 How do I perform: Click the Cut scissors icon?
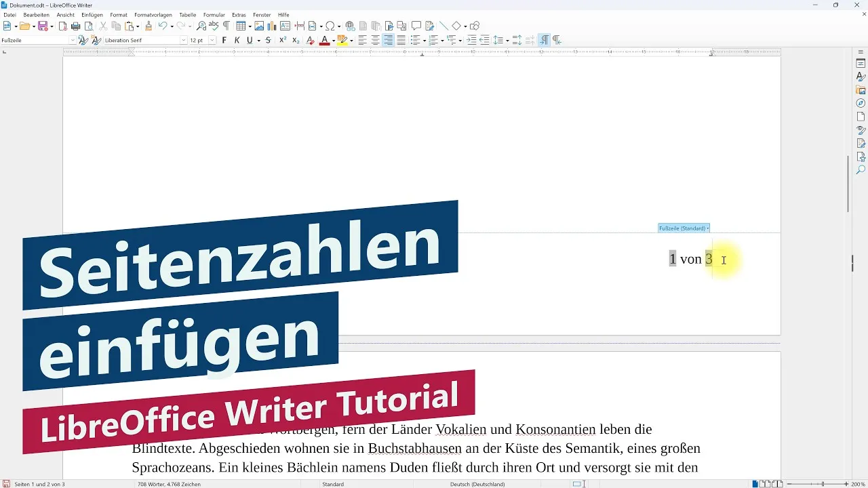coord(103,26)
